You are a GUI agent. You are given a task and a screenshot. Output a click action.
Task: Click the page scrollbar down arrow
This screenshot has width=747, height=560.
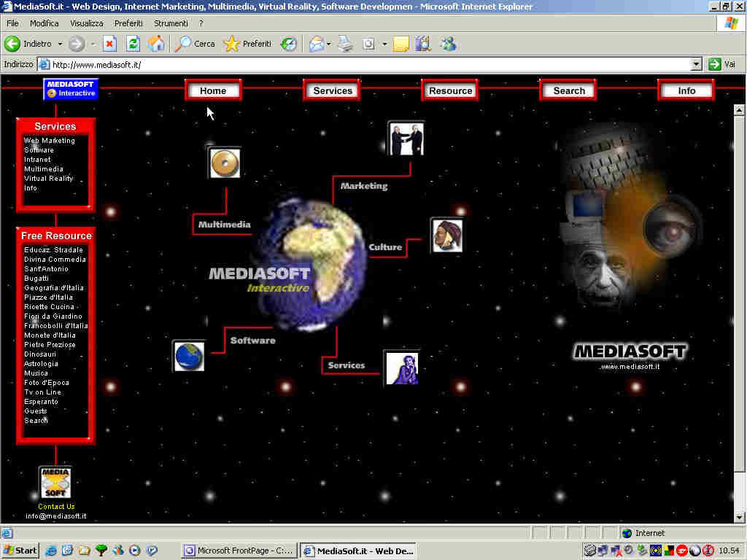739,517
